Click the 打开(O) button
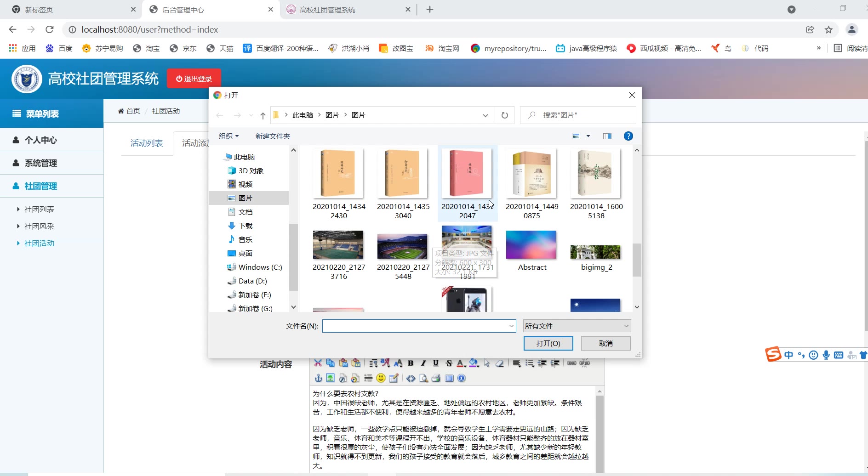This screenshot has width=868, height=476. (548, 343)
